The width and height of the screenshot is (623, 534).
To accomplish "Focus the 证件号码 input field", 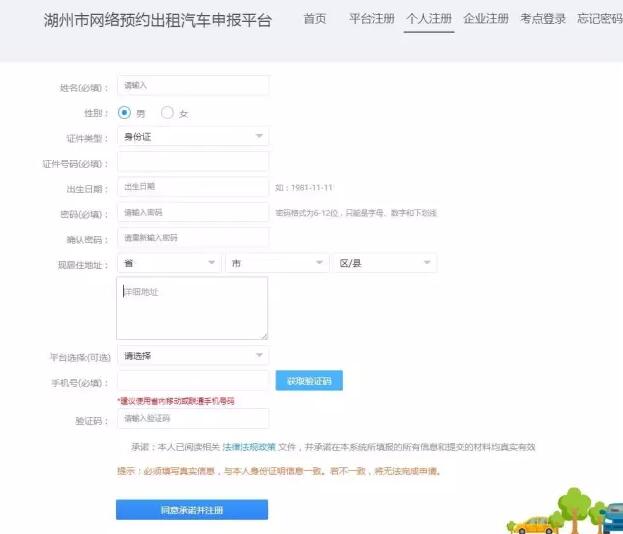I will tap(192, 161).
